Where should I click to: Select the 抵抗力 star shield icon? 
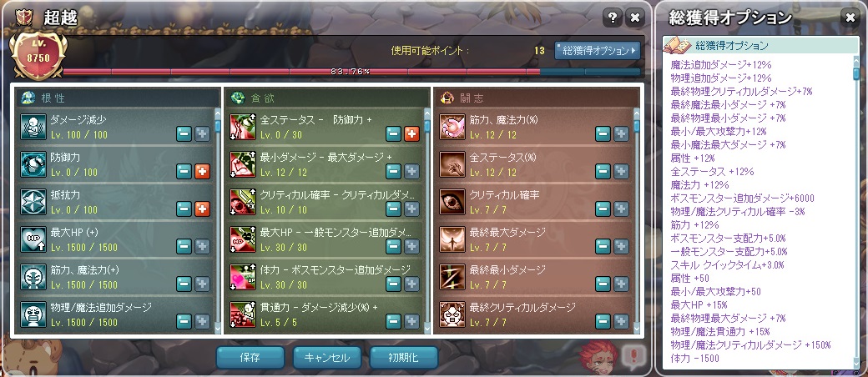coord(33,202)
